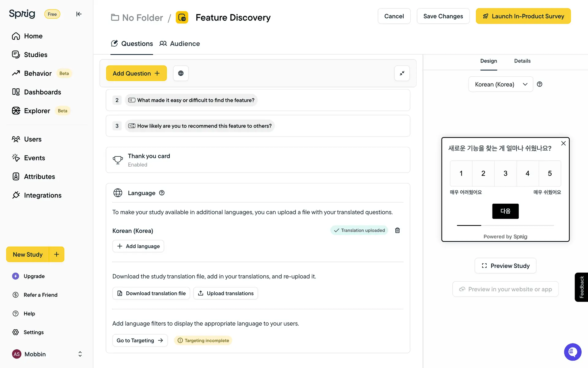588x368 pixels.
Task: Click Launch In-Product Survey button
Action: click(523, 16)
